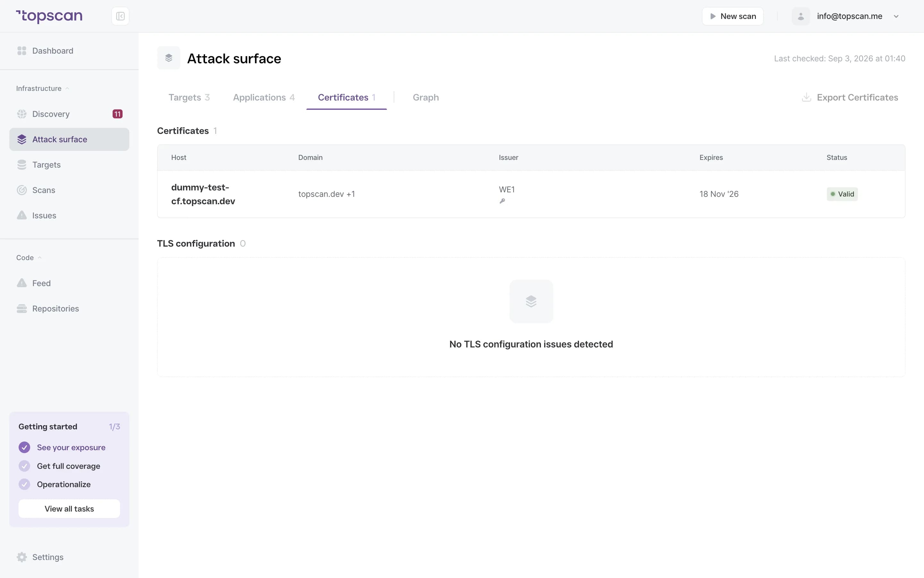Click the Scans radar icon

[x=22, y=190]
